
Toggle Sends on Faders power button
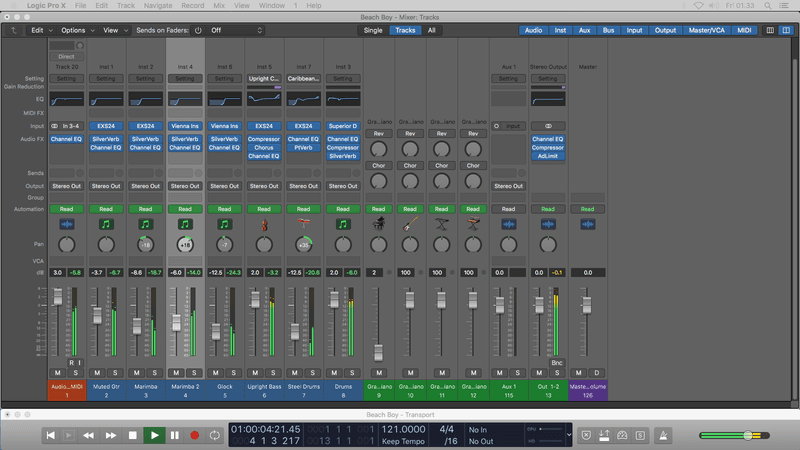(x=198, y=30)
